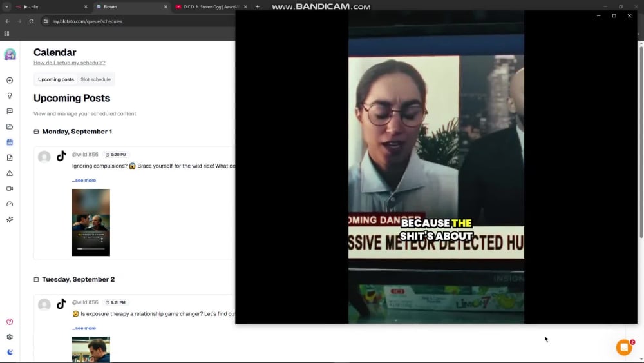This screenshot has height=363, width=644.
Task: Open the speed gauge icon in sidebar
Action: (x=10, y=204)
